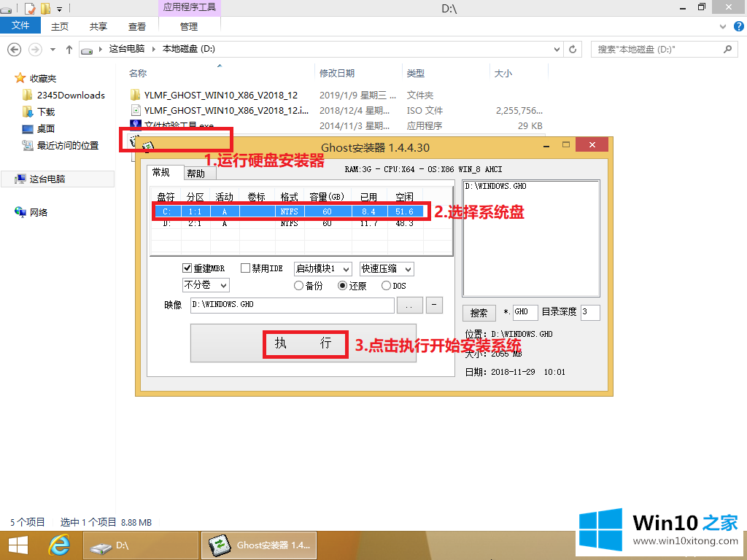Select the DOS radio button
The height and width of the screenshot is (560, 747).
click(x=387, y=286)
